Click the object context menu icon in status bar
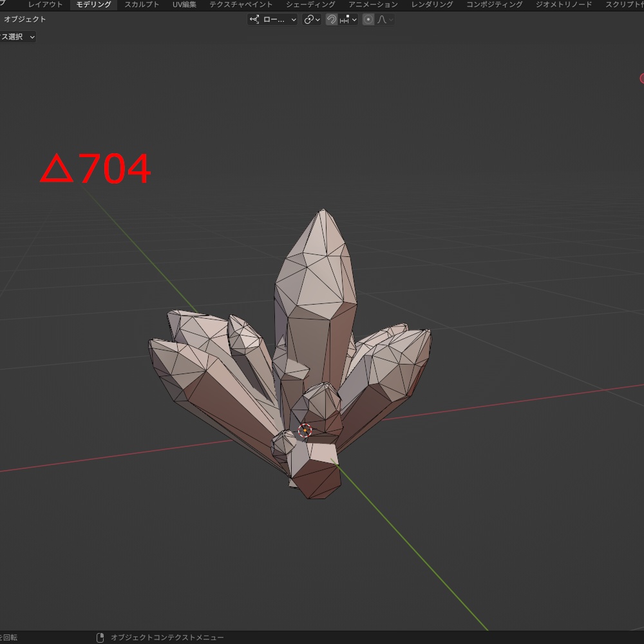This screenshot has height=644, width=644. tap(100, 637)
